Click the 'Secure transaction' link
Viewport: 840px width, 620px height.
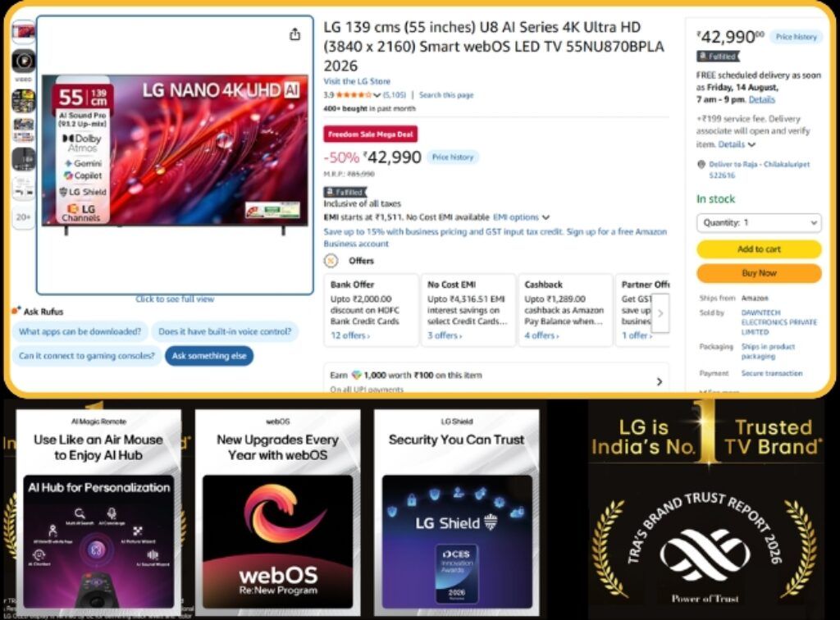(x=771, y=373)
